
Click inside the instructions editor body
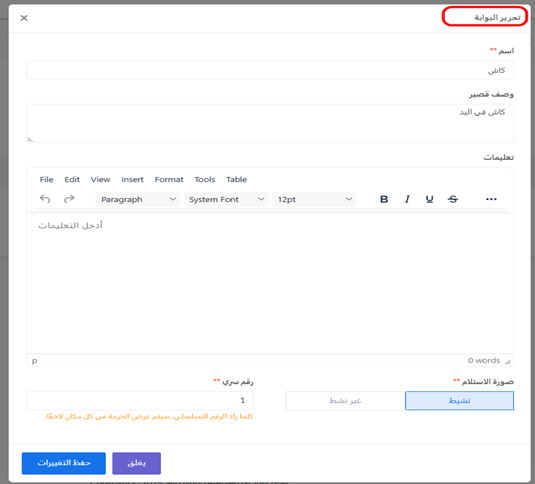point(270,283)
